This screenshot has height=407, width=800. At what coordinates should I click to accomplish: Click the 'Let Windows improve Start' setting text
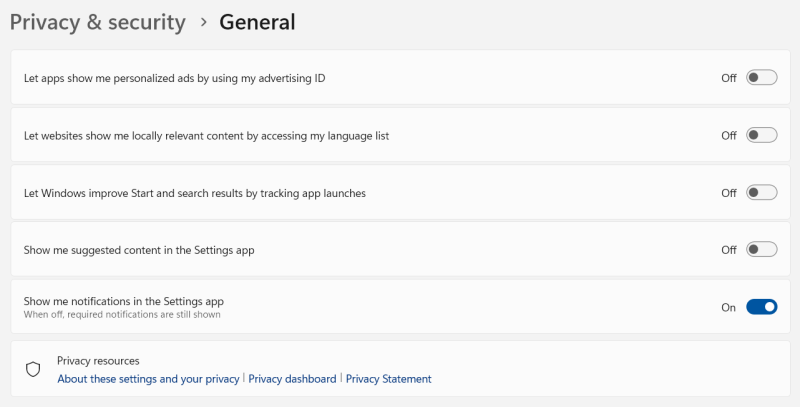point(195,193)
